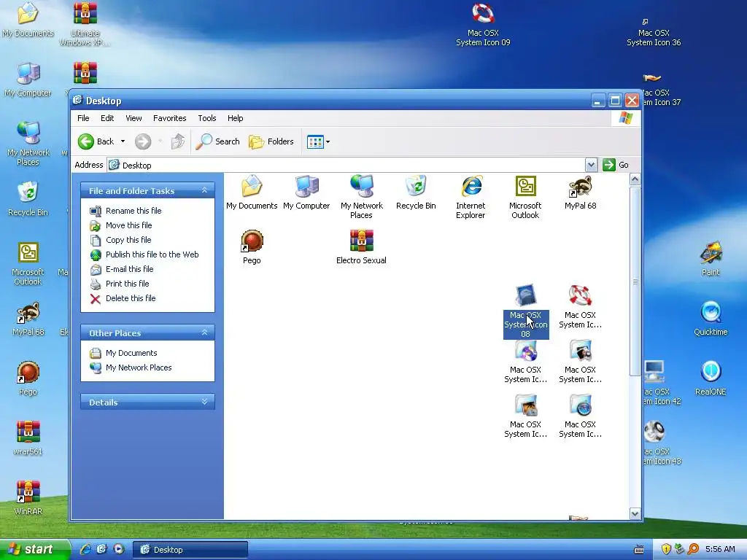Select desktop Recycle Bin icon on wallpaper
The width and height of the screenshot is (747, 560).
pos(28,199)
